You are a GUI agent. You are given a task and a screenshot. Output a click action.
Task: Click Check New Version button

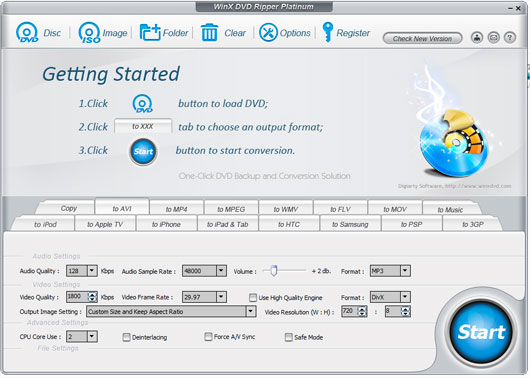tap(422, 39)
